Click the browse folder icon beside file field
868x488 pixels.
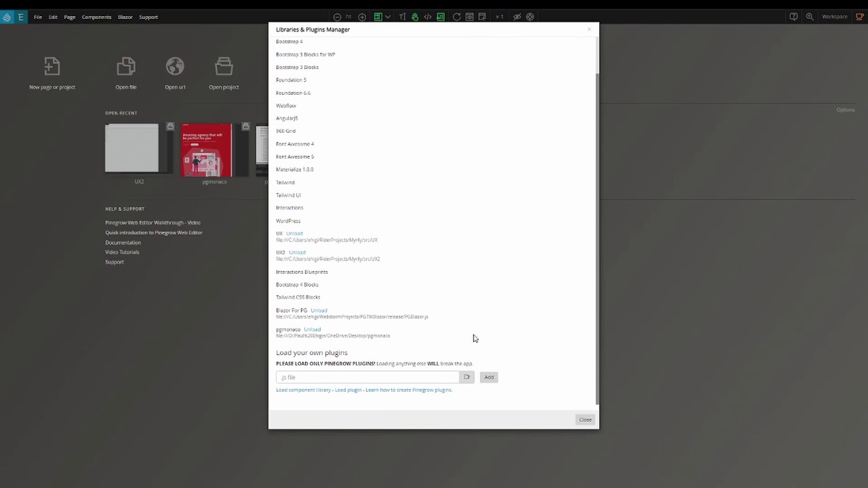(467, 377)
